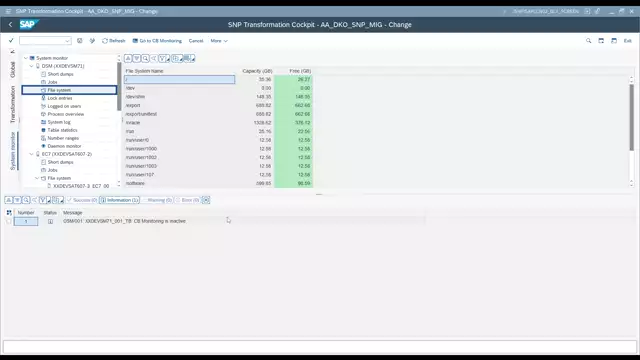Click find magnifier icon in message log toolbar

(x=26, y=200)
